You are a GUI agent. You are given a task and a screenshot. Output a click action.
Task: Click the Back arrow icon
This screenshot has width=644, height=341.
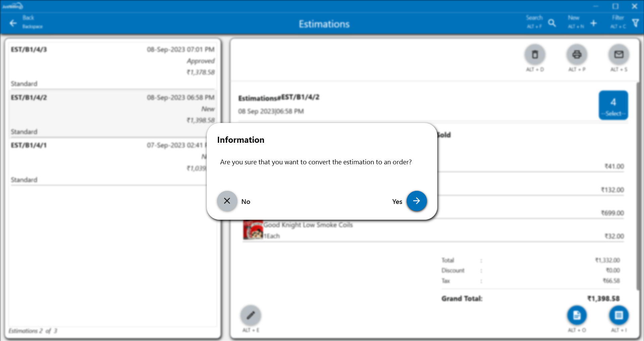[x=13, y=23]
